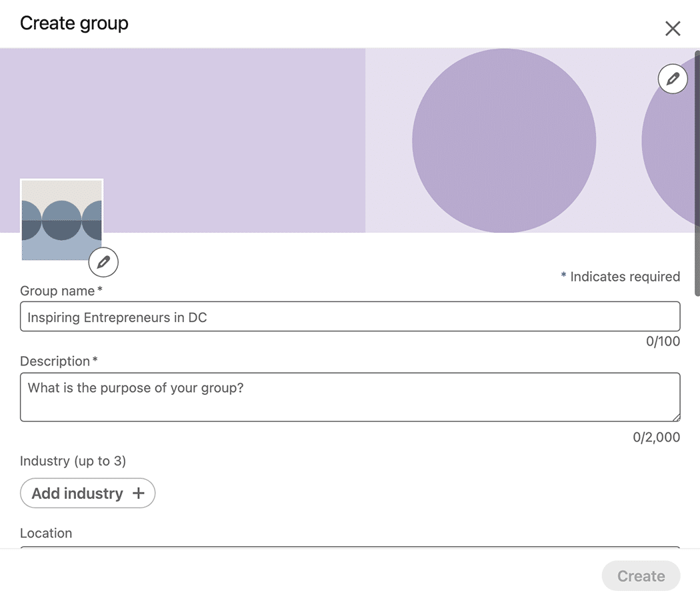Focus the Group name text field

coord(350,317)
